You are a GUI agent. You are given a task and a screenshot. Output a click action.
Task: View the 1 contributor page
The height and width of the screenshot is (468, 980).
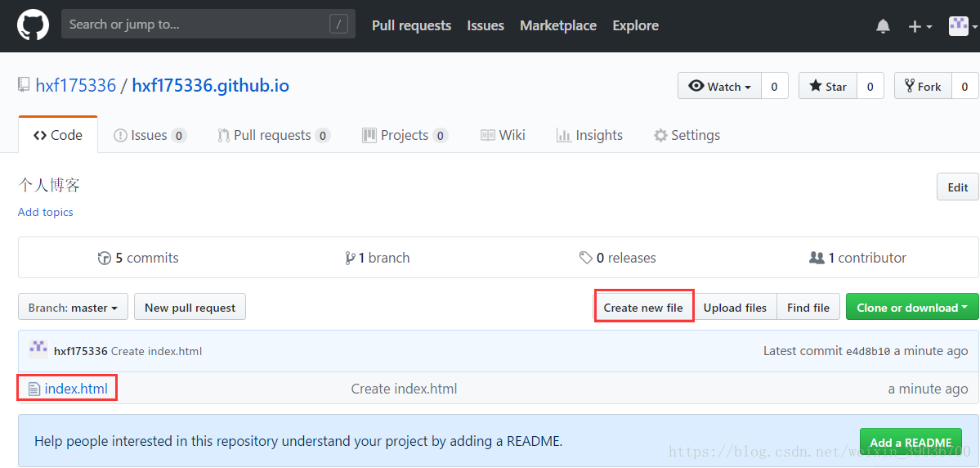point(857,258)
